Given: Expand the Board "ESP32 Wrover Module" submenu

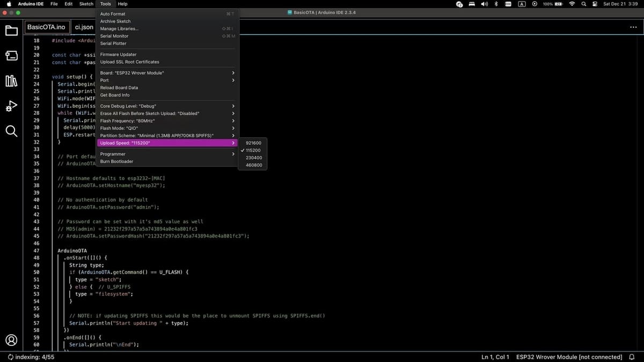Looking at the screenshot, I should click(167, 73).
